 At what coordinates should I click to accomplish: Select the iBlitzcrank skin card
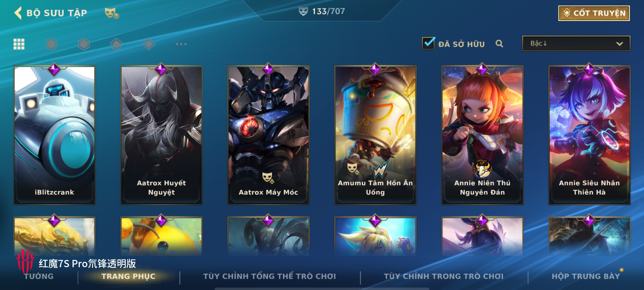click(x=54, y=135)
